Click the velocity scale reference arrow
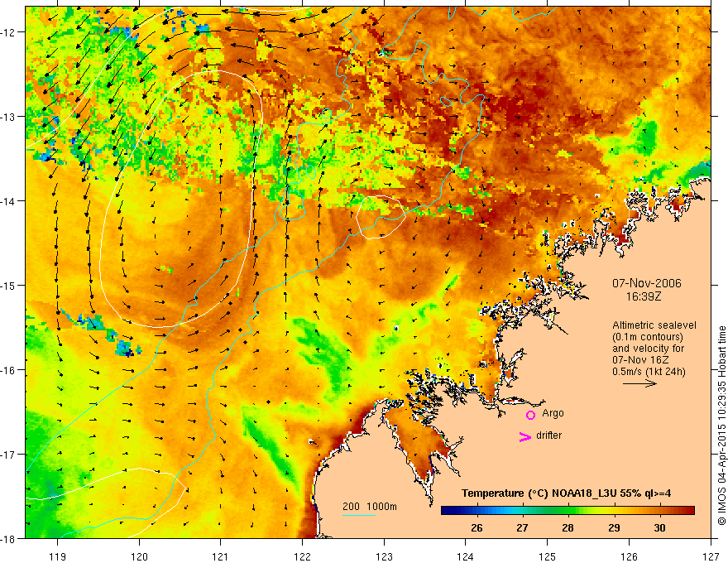The width and height of the screenshot is (728, 563). click(639, 383)
